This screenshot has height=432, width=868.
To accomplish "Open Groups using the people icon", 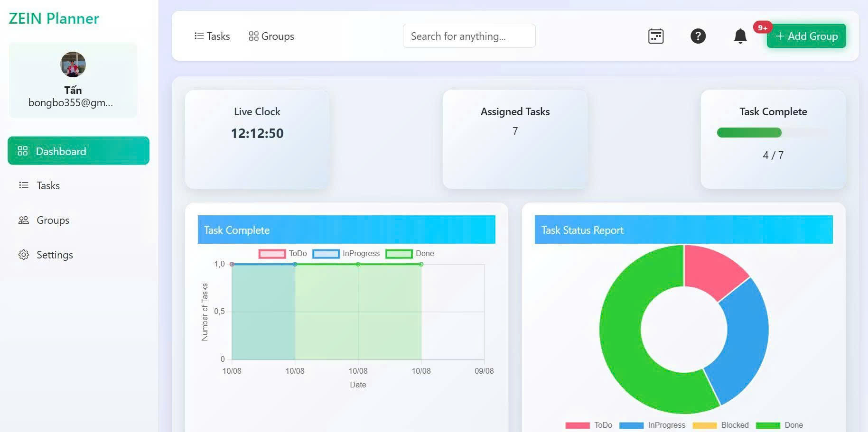I will pyautogui.click(x=23, y=220).
